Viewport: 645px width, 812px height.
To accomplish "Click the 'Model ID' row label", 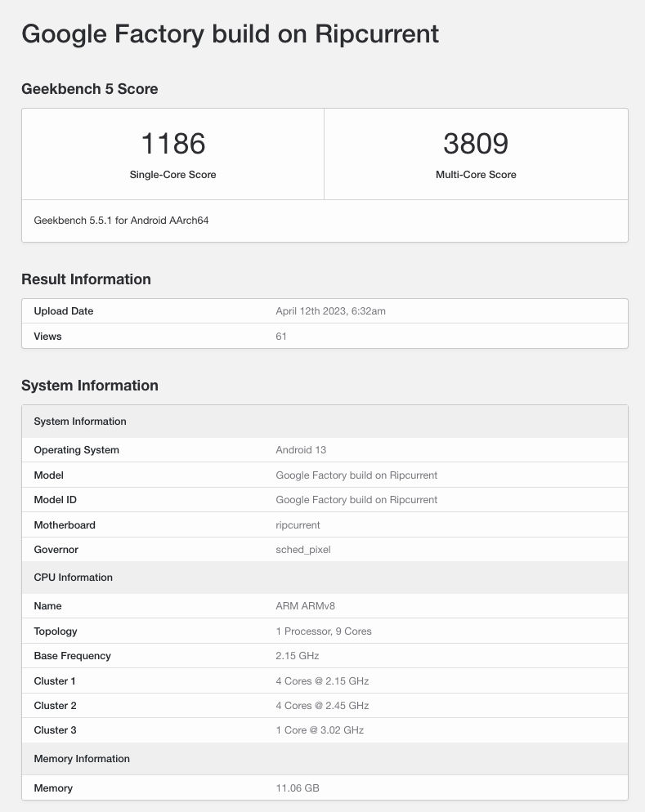I will click(x=55, y=500).
